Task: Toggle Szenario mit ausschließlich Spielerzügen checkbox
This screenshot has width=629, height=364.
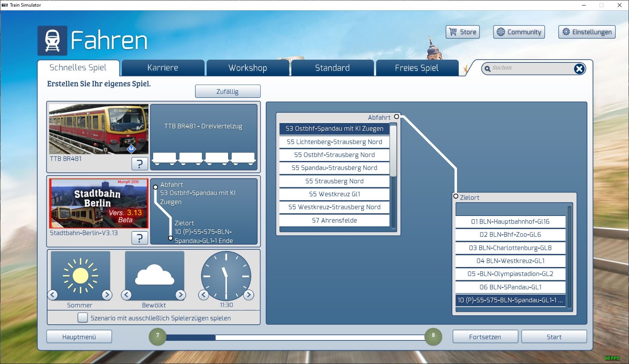Action: click(82, 318)
